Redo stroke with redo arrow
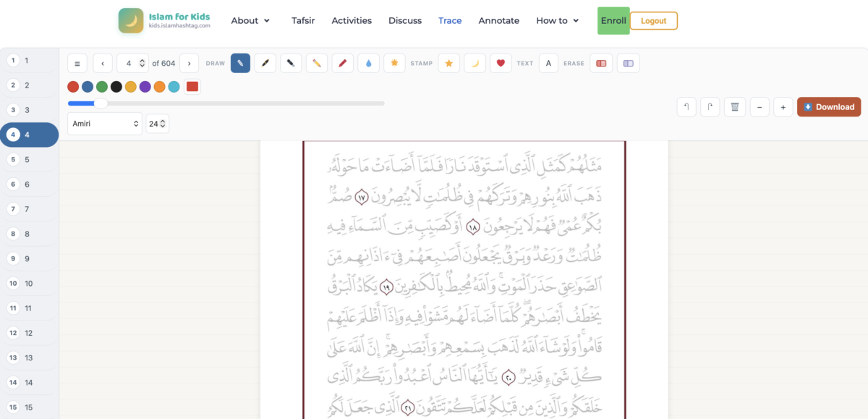The width and height of the screenshot is (868, 419). click(710, 106)
